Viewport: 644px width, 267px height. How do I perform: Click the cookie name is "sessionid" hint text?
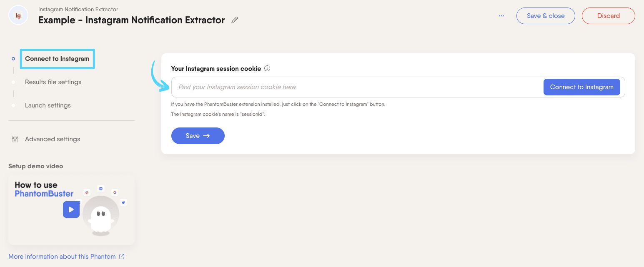(x=218, y=114)
